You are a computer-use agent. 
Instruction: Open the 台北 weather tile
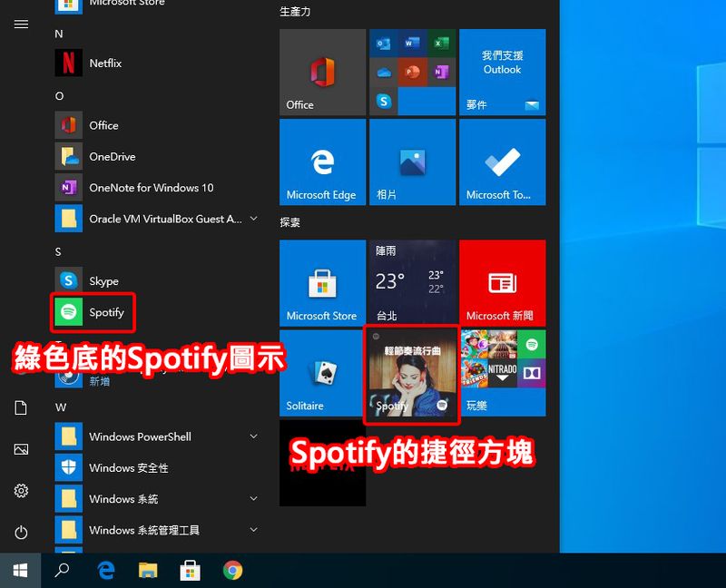tap(413, 283)
